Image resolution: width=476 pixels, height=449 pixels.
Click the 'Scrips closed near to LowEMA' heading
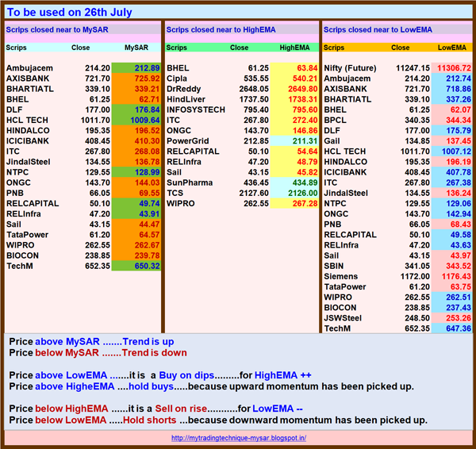point(378,30)
